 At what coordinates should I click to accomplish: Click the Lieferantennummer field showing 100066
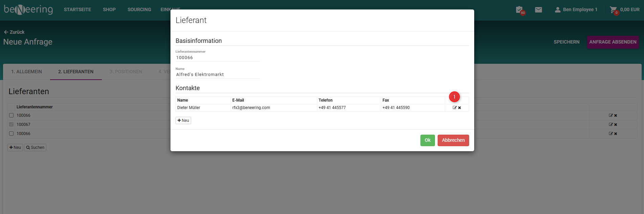pos(217,58)
